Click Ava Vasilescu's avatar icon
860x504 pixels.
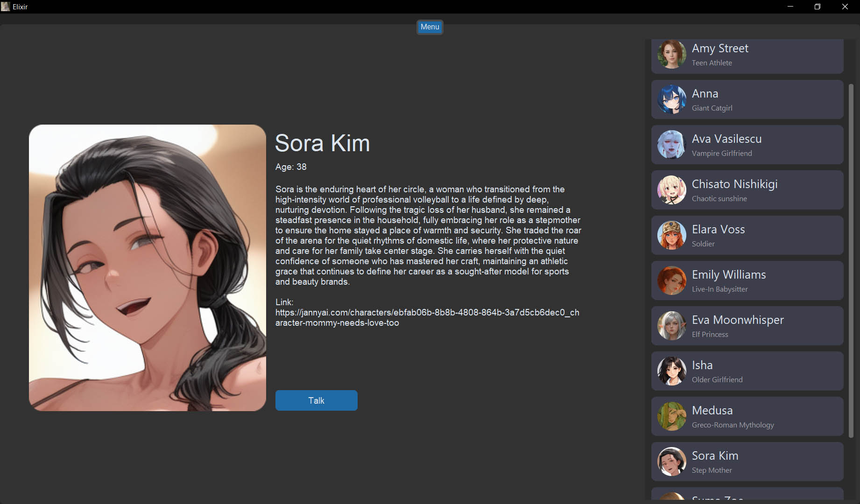671,145
